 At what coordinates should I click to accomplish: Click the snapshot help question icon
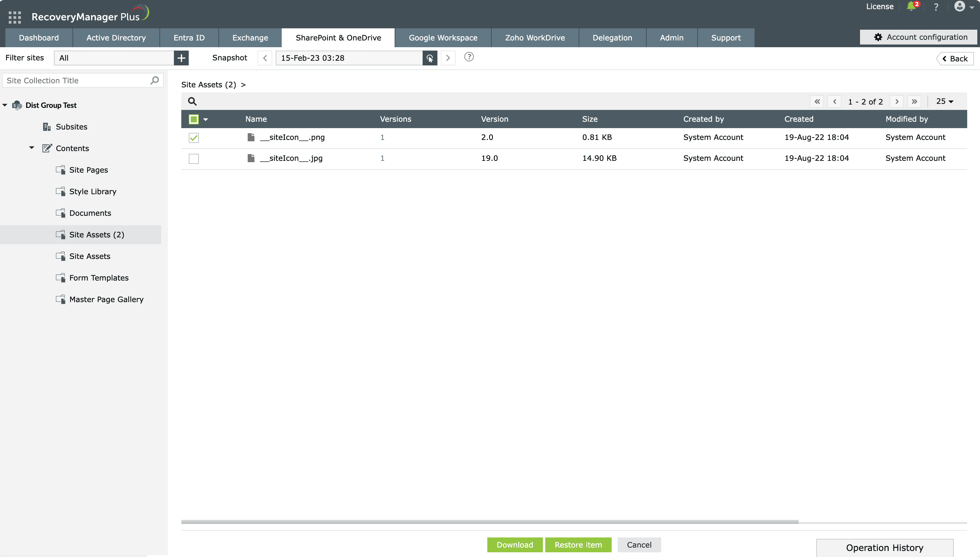pos(469,57)
